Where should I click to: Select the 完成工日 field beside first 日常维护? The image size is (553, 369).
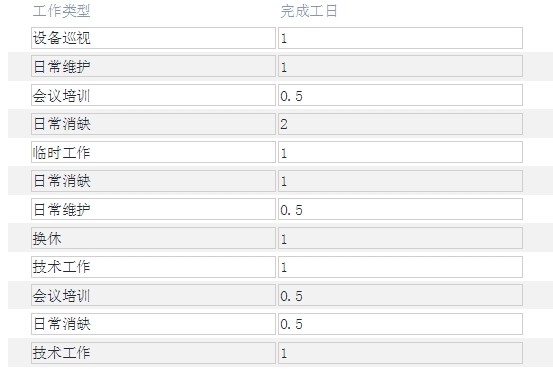[400, 66]
